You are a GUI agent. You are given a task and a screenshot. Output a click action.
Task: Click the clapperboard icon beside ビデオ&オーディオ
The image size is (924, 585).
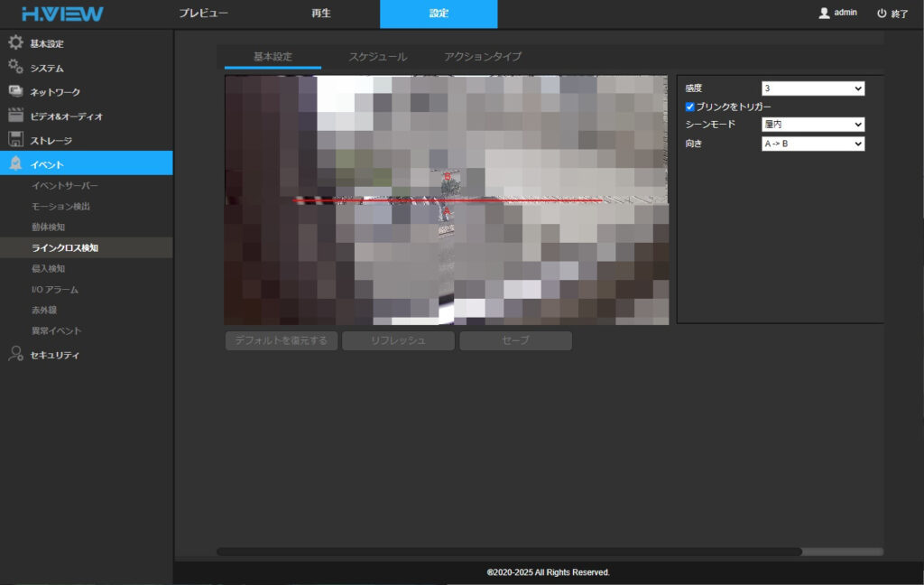(x=16, y=116)
